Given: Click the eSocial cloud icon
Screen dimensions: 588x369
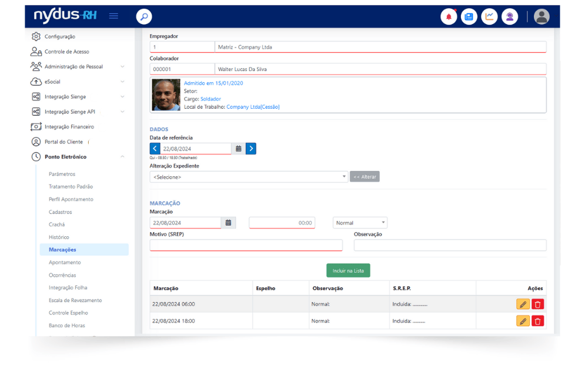Looking at the screenshot, I should click(x=36, y=81).
